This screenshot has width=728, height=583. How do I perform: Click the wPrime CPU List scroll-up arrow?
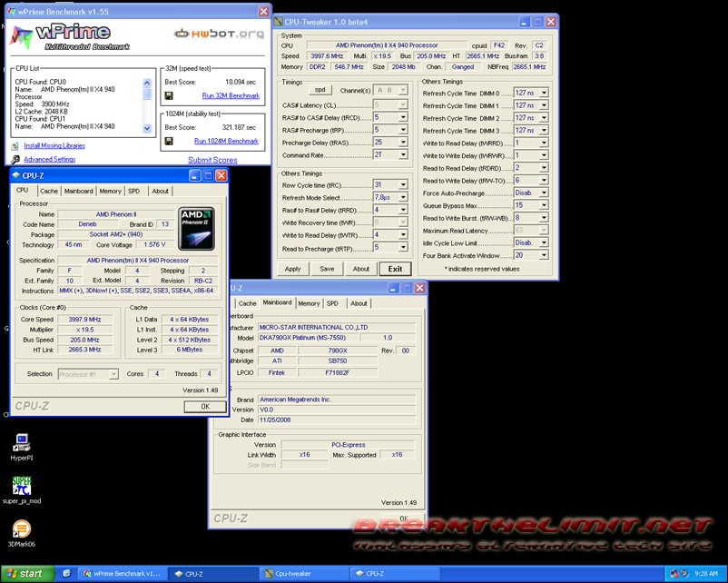(147, 83)
